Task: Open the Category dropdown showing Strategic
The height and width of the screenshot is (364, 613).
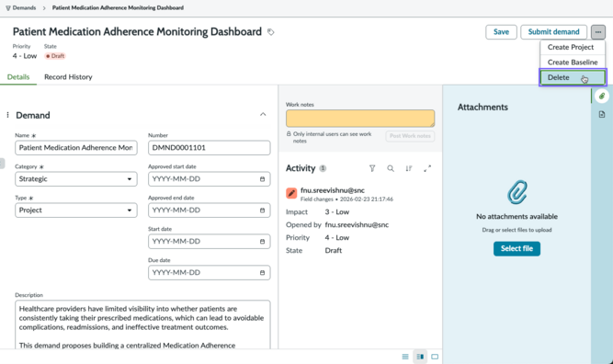Action: coord(76,179)
